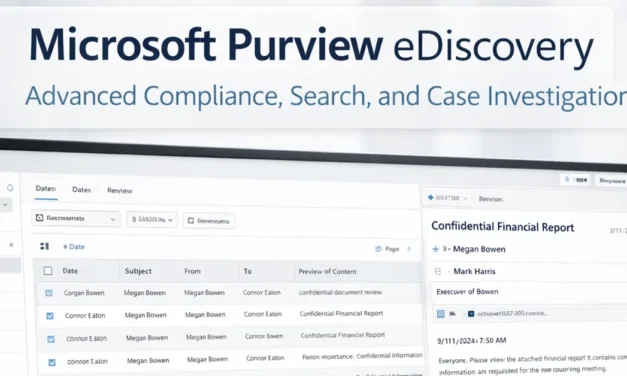Open the Revises tab in the preview pane

coord(491,199)
